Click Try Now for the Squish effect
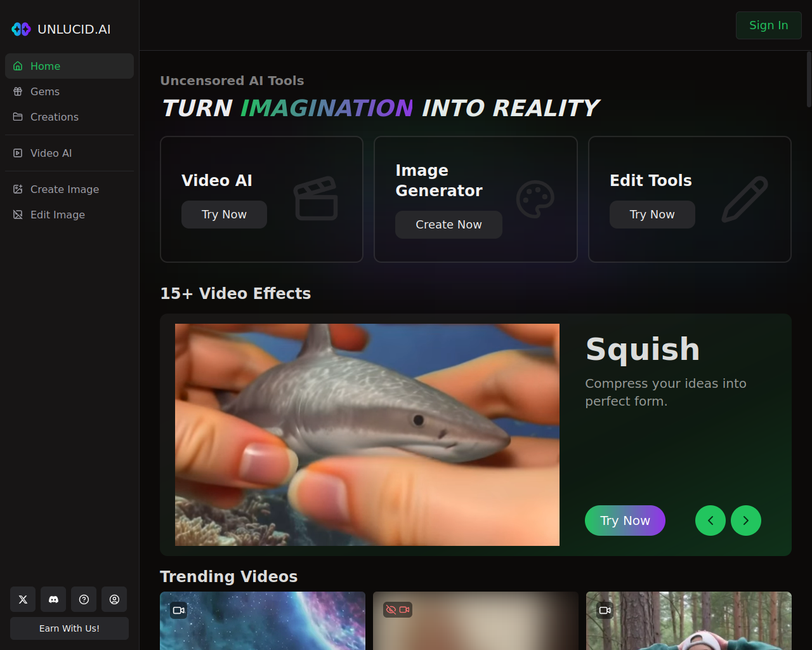The height and width of the screenshot is (650, 812). click(x=625, y=521)
